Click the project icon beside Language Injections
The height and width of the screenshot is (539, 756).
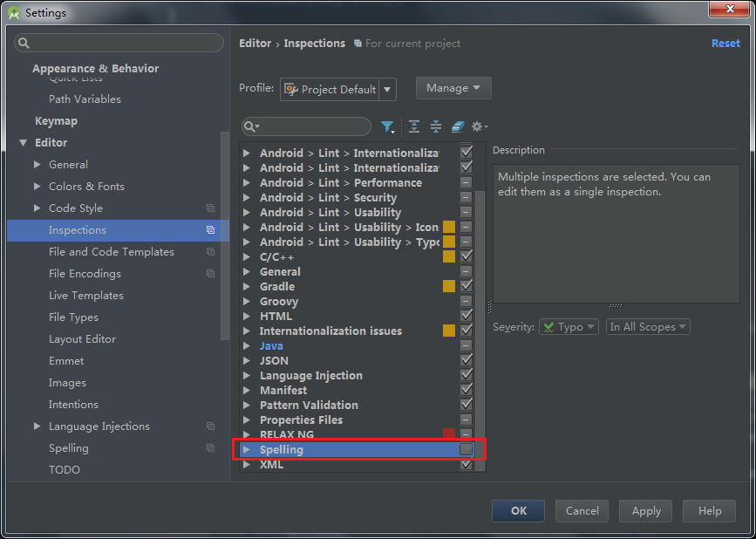pyautogui.click(x=210, y=426)
